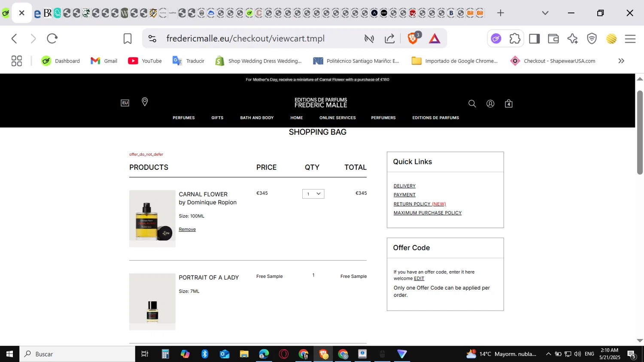Open File Explorer from taskbar
Viewport: 644px width, 362px height.
pyautogui.click(x=244, y=354)
